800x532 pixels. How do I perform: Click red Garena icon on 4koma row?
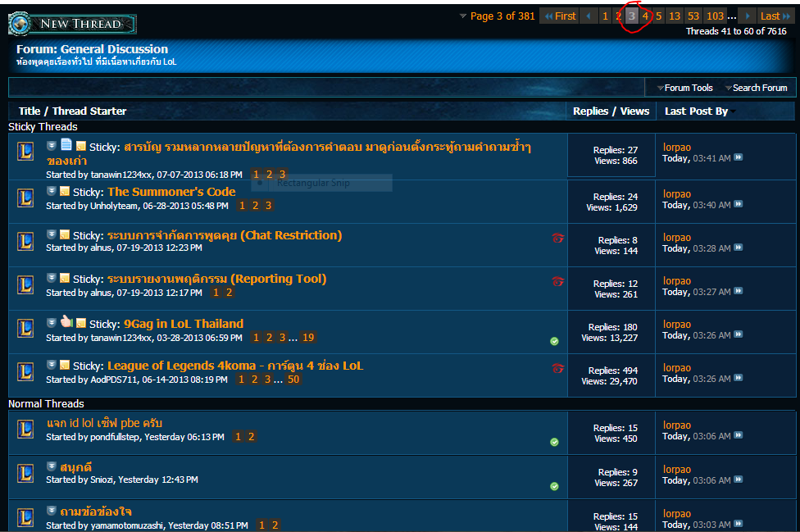click(x=557, y=368)
